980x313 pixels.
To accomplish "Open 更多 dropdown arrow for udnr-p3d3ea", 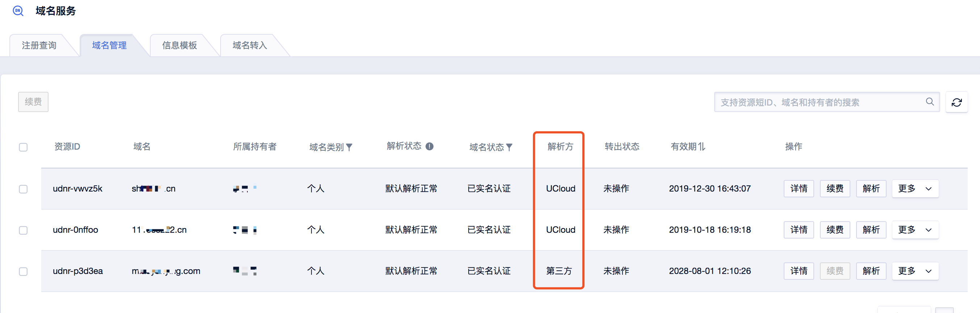I will point(928,271).
